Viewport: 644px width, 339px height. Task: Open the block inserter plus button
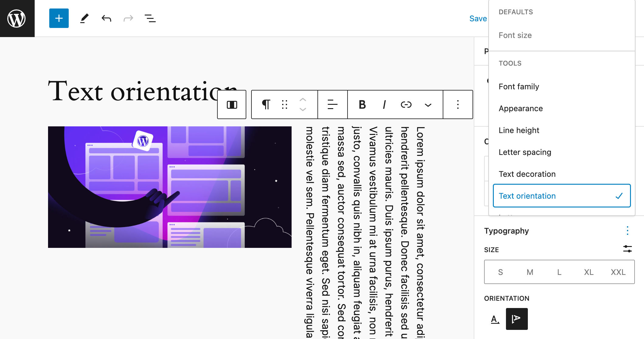coord(59,19)
